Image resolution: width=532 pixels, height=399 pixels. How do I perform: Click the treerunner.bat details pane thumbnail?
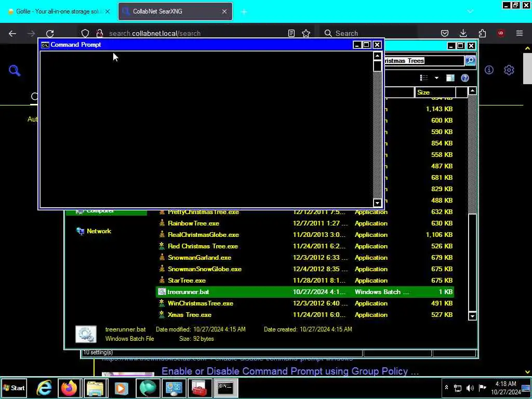pyautogui.click(x=86, y=334)
